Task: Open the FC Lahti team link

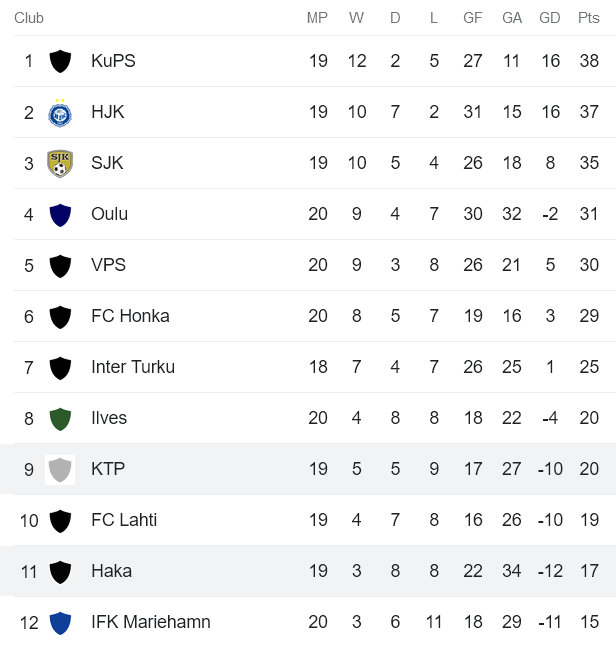Action: pos(124,520)
